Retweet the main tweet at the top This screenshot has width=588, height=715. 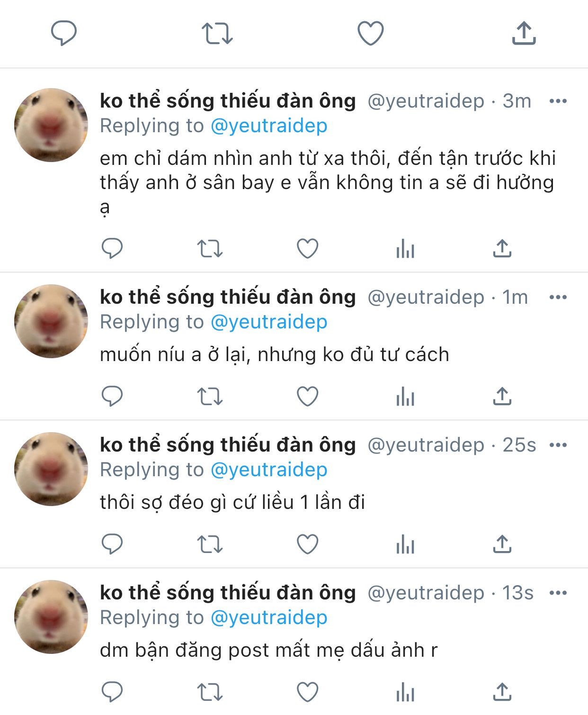pyautogui.click(x=217, y=34)
